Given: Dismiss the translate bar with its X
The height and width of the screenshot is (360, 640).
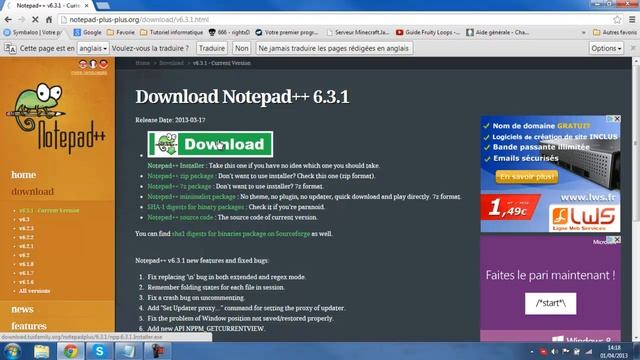Looking at the screenshot, I should click(x=633, y=48).
